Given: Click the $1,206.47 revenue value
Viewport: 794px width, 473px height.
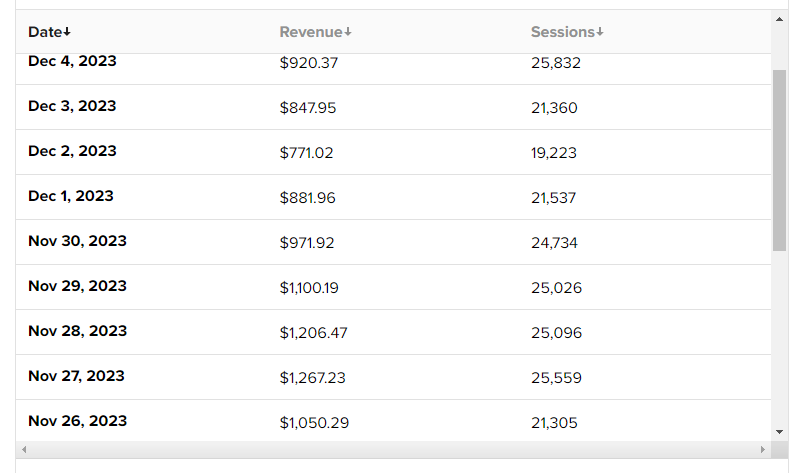Looking at the screenshot, I should 313,333.
